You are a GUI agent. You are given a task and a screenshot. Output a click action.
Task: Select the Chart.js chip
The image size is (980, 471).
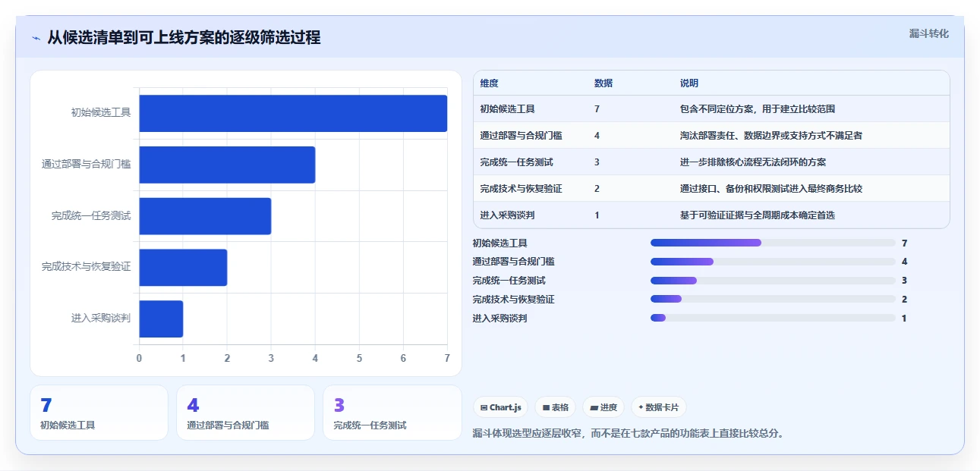point(500,407)
